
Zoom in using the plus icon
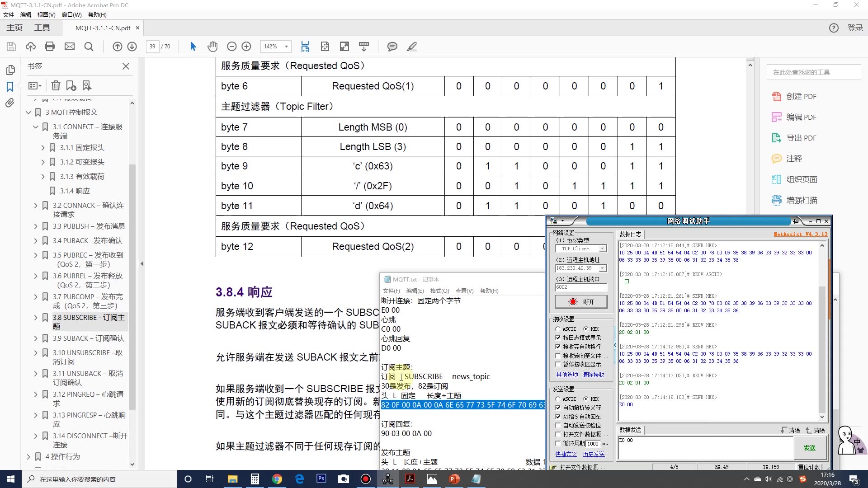click(246, 47)
